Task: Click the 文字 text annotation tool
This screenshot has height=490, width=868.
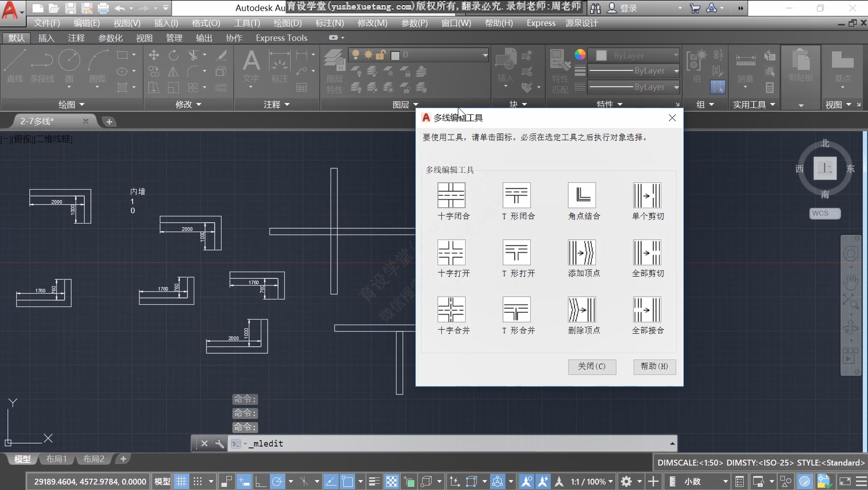Action: coord(251,68)
